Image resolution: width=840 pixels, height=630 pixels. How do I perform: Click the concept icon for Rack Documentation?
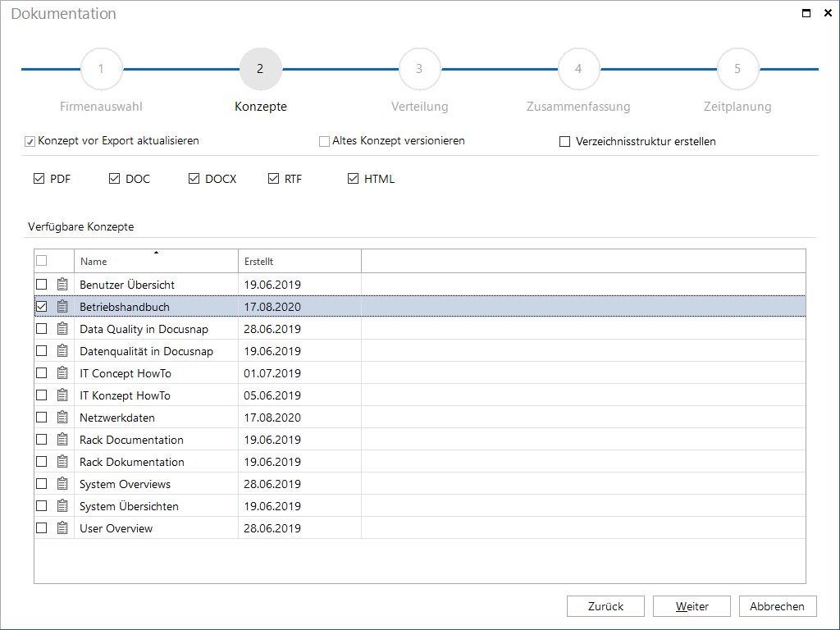point(62,440)
